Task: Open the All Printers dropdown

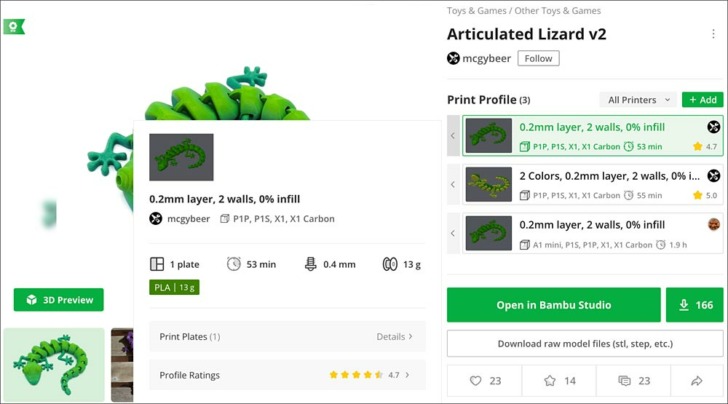Action: click(638, 100)
